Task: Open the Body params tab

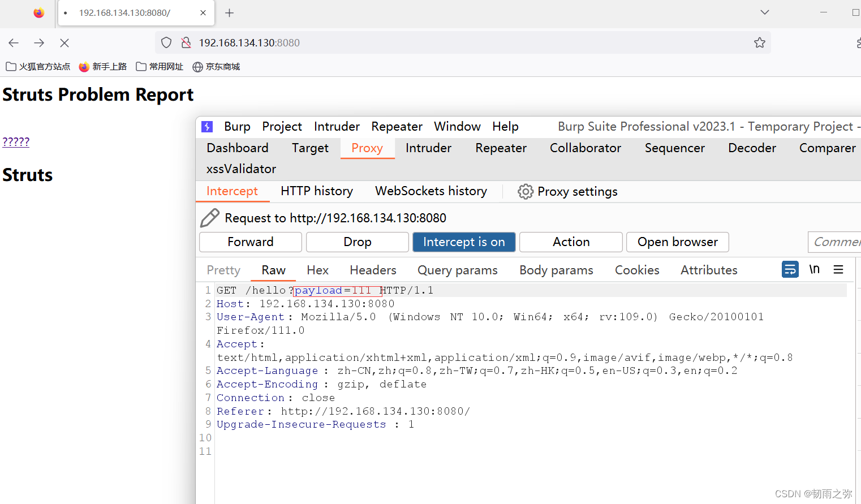Action: [x=556, y=270]
